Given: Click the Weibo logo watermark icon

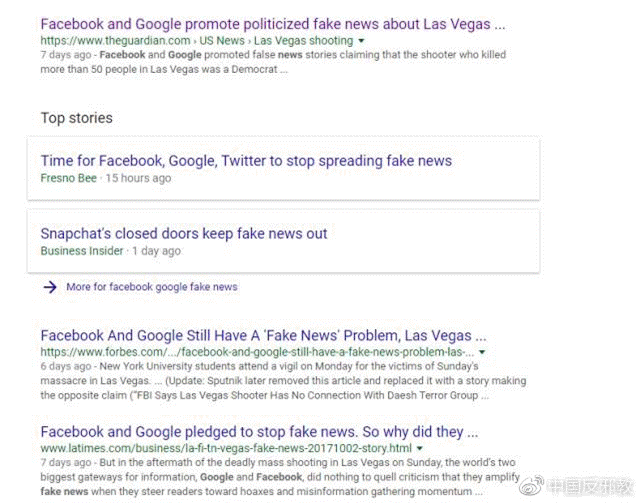Looking at the screenshot, I should tap(531, 485).
